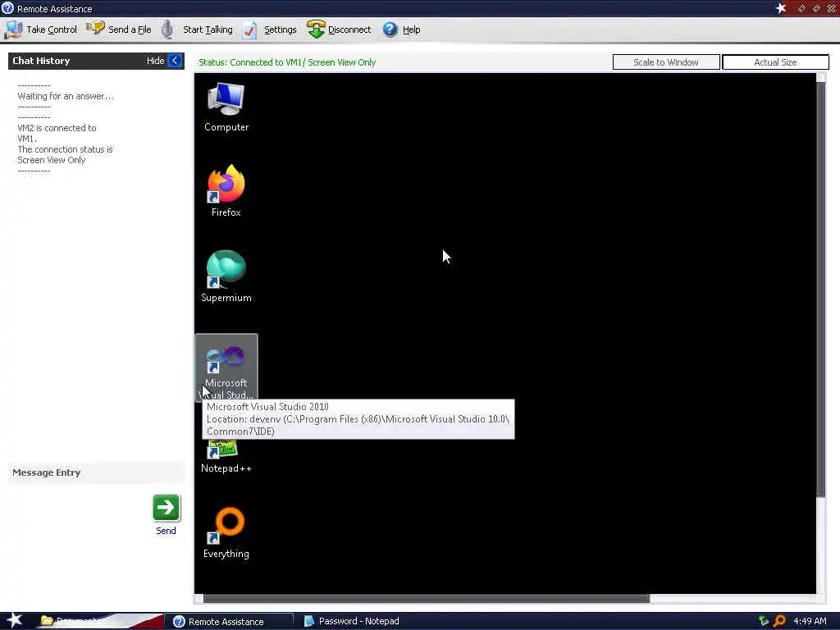Disconnect the remote session
The width and height of the screenshot is (840, 630).
click(x=339, y=30)
